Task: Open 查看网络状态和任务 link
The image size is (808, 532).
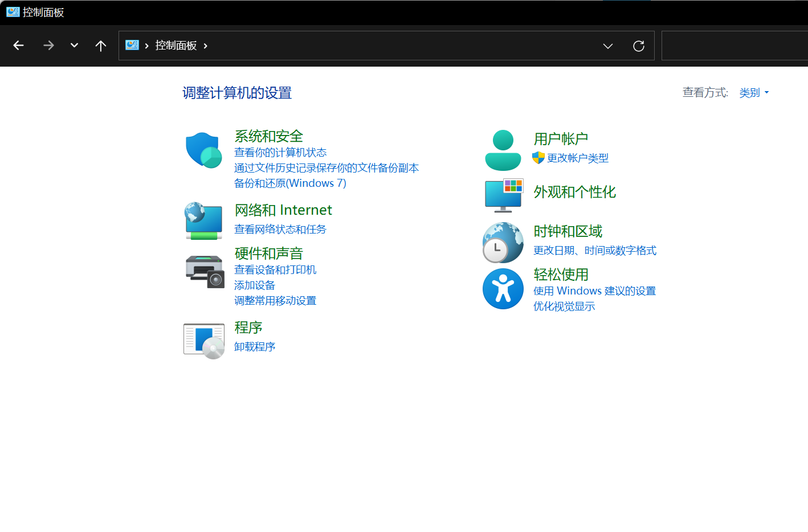Action: [x=280, y=229]
